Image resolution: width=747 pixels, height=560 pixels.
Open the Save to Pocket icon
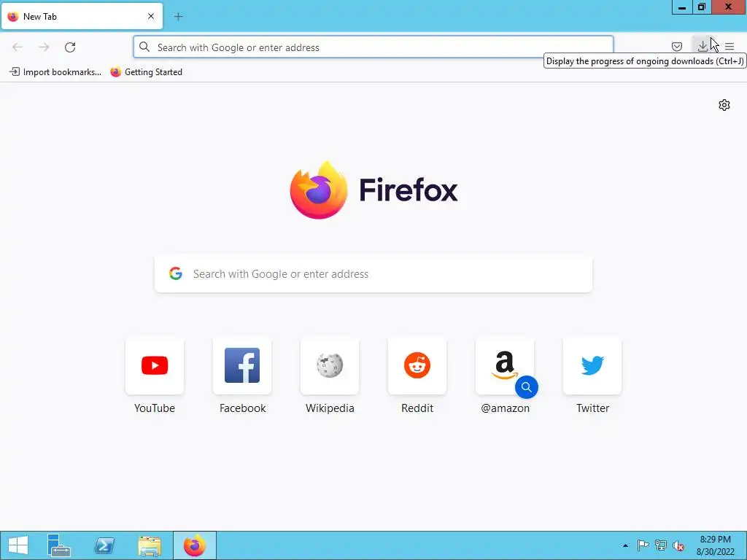pos(676,47)
